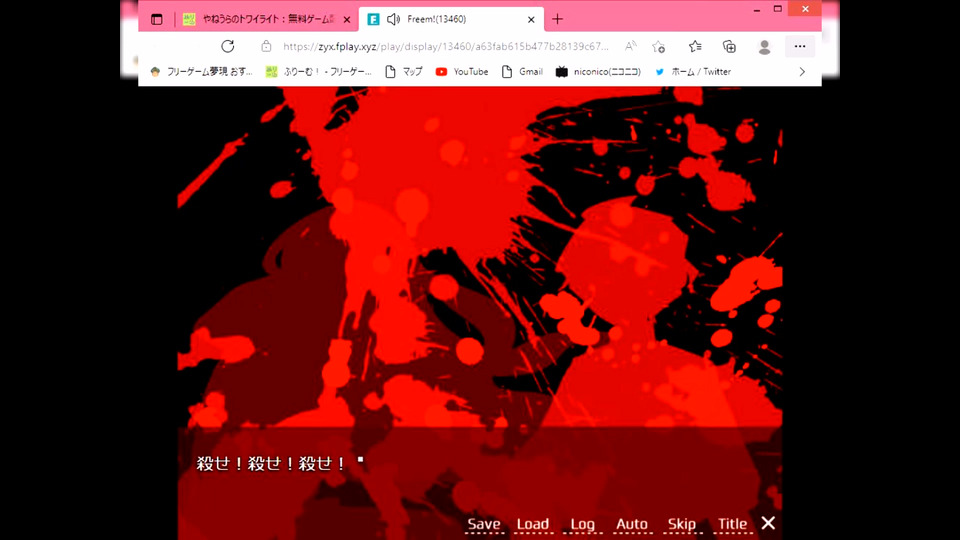Screen dimensions: 960x540
Task: Add this page to favorites
Action: pyautogui.click(x=658, y=47)
